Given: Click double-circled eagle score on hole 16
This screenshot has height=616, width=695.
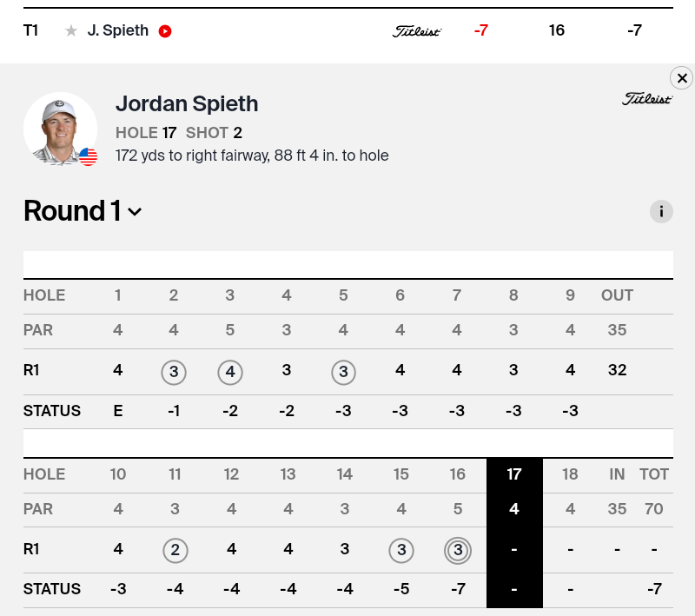Looking at the screenshot, I should coord(458,550).
